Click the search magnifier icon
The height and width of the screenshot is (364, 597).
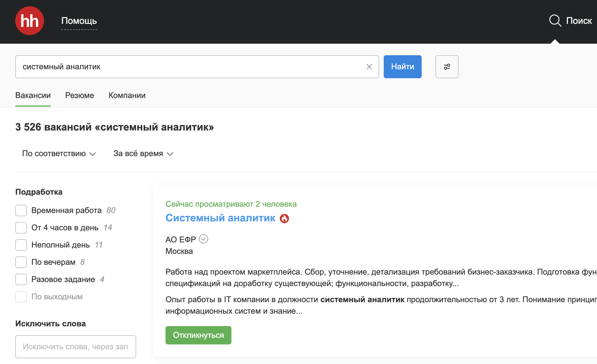(x=555, y=21)
